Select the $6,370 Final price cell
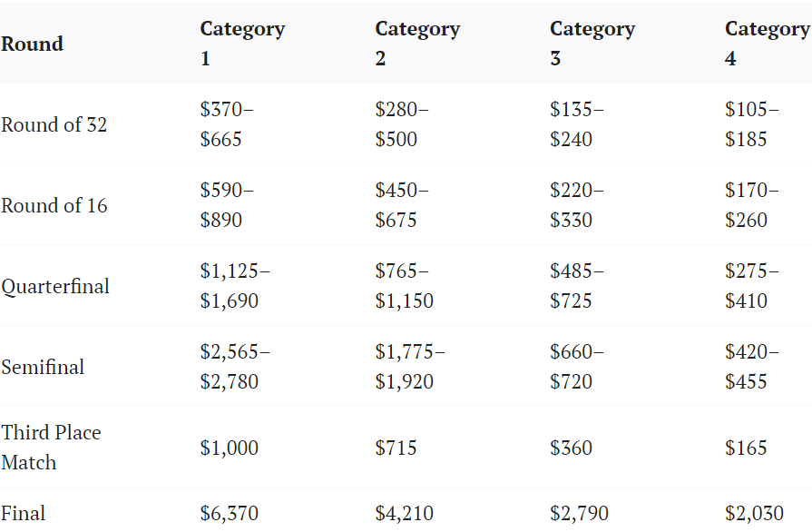The image size is (812, 532). pos(230,513)
